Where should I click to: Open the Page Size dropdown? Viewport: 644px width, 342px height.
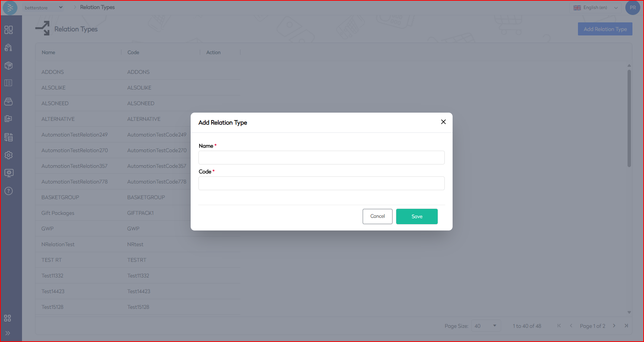485,326
